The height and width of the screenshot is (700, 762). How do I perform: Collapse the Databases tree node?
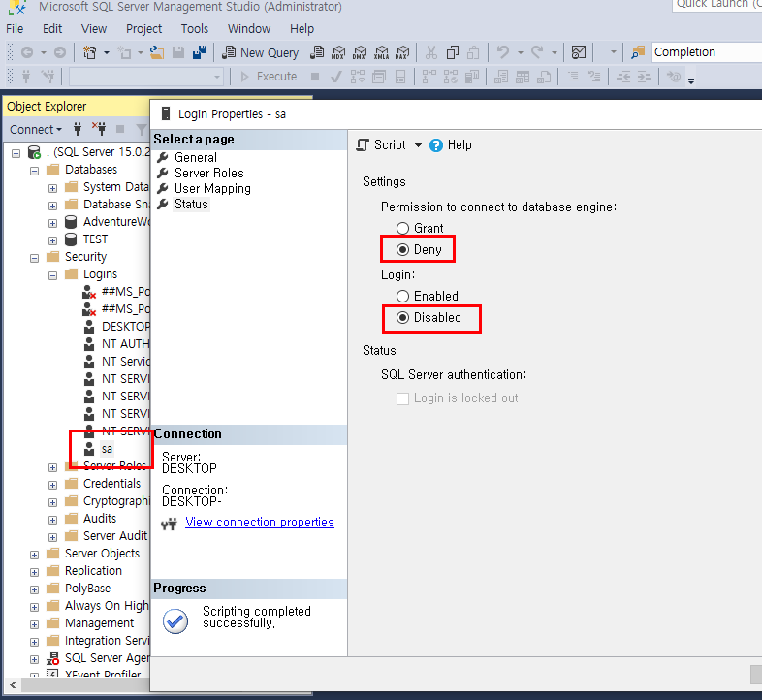[x=34, y=171]
